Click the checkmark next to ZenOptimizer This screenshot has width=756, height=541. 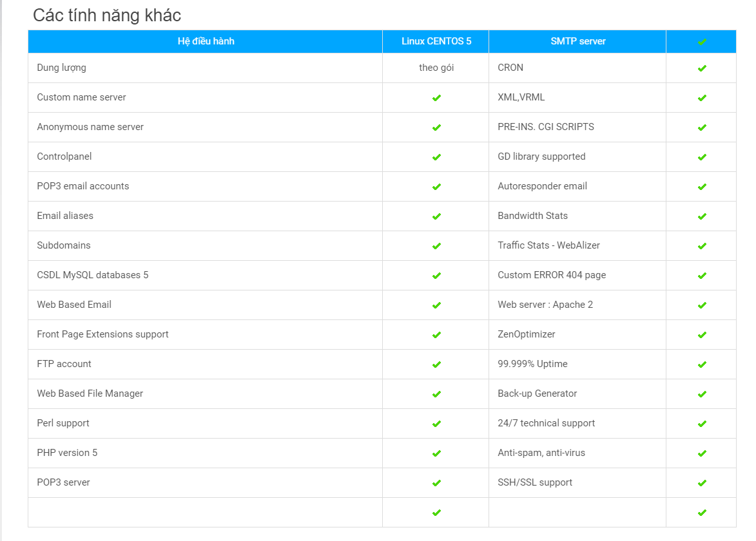pyautogui.click(x=702, y=335)
